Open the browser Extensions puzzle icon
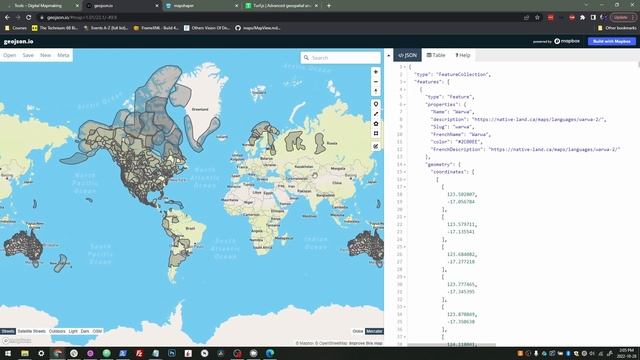 click(x=582, y=18)
